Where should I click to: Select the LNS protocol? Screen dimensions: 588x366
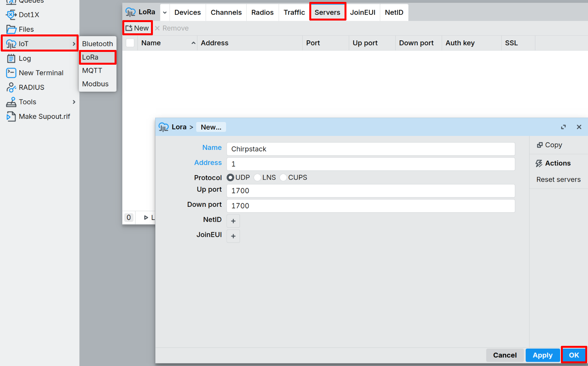pos(257,177)
